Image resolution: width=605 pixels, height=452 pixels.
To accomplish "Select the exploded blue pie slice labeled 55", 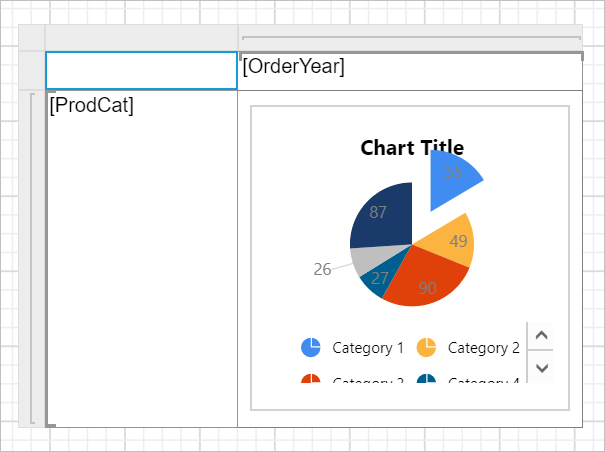I will pyautogui.click(x=451, y=179).
